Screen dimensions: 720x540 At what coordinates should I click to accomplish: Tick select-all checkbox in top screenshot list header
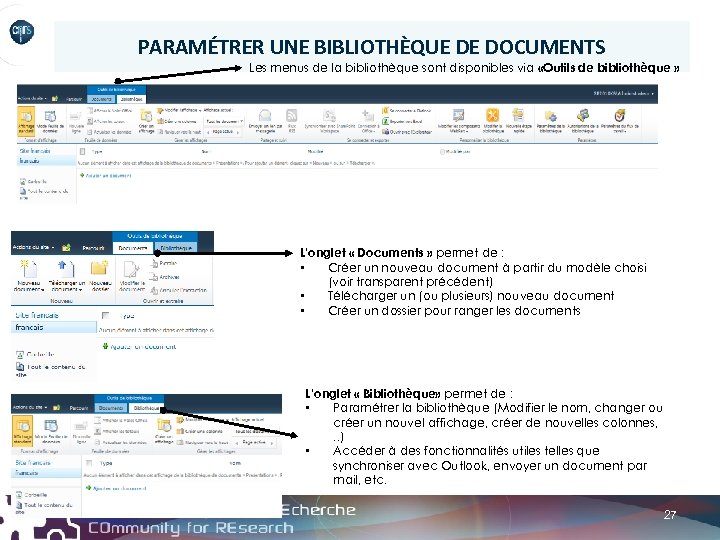pos(83,151)
